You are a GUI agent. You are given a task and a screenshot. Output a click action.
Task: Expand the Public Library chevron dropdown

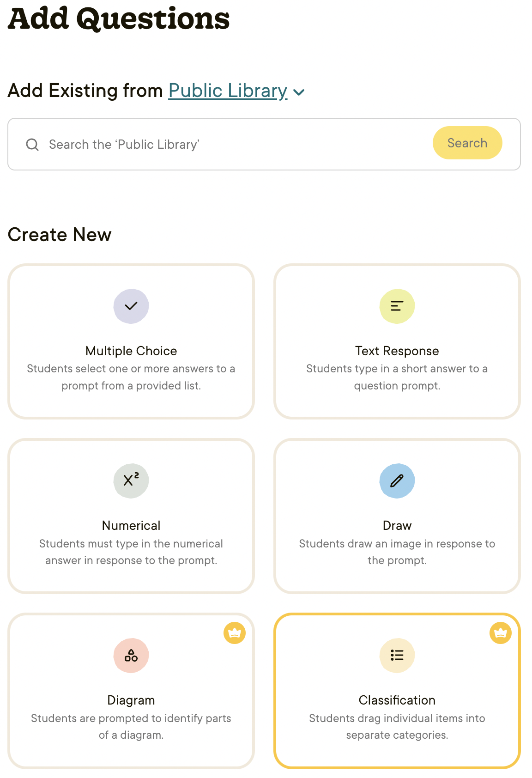click(x=299, y=92)
